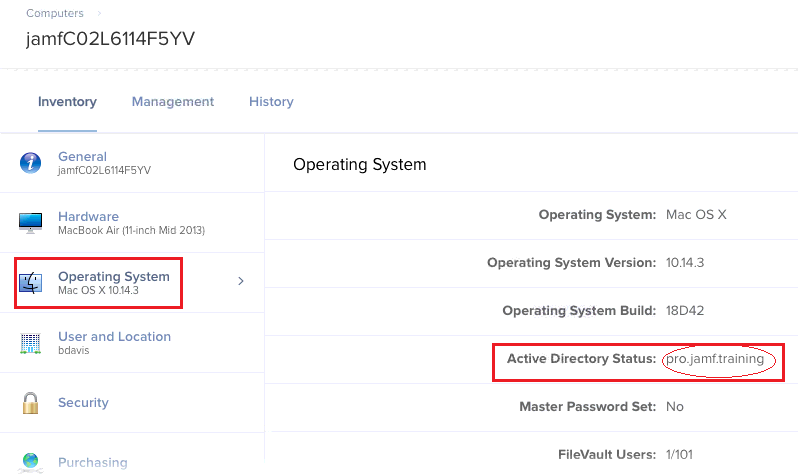Open the General sidebar section
This screenshot has width=798, height=475.
pos(82,156)
